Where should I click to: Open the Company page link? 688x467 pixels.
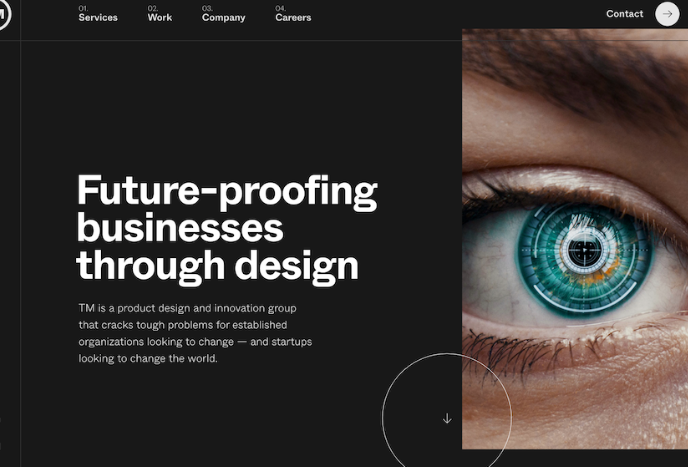[x=223, y=18]
